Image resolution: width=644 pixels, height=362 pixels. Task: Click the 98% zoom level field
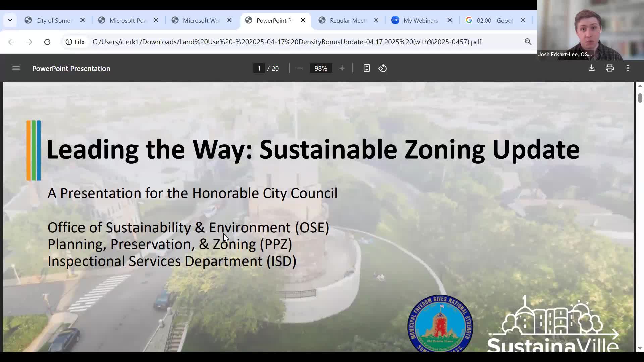click(x=321, y=68)
